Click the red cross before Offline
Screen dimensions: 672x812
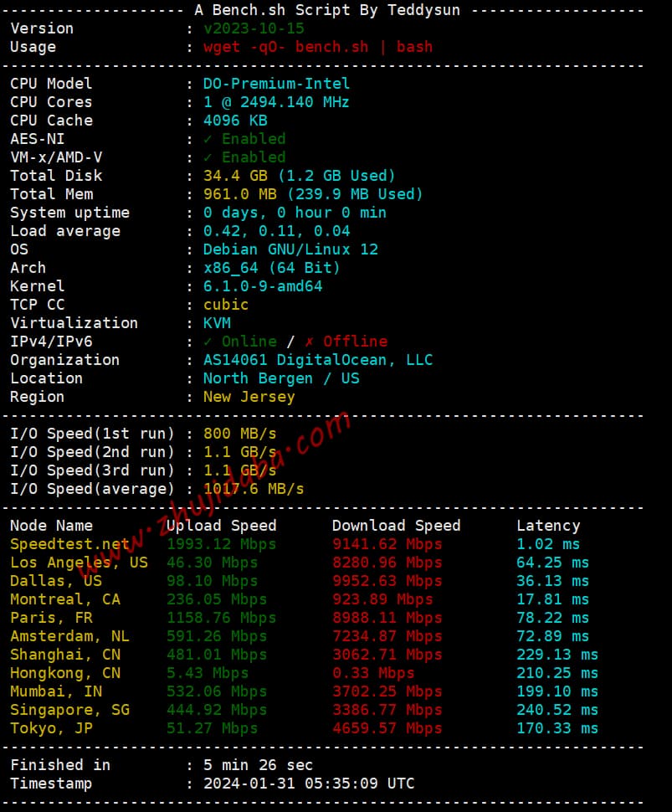309,342
